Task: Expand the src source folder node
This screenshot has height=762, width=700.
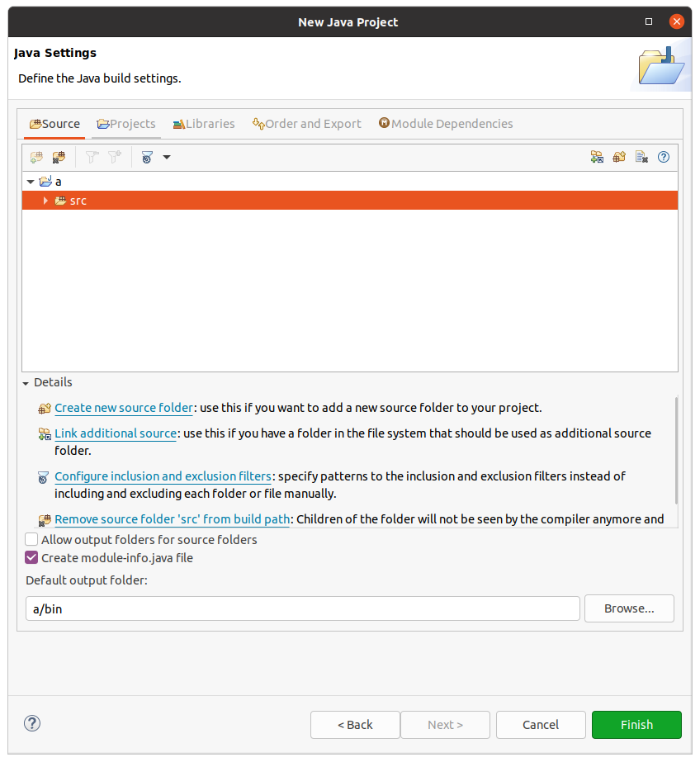Action: pos(45,201)
